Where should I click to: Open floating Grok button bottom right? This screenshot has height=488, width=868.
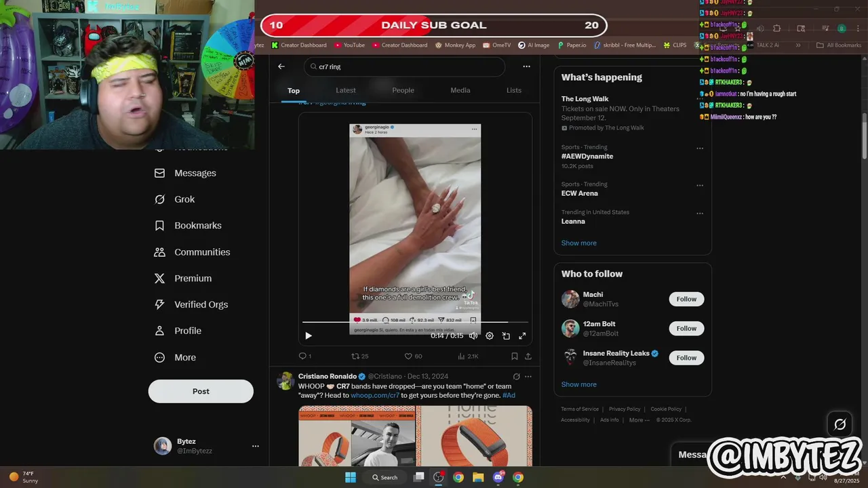point(840,424)
